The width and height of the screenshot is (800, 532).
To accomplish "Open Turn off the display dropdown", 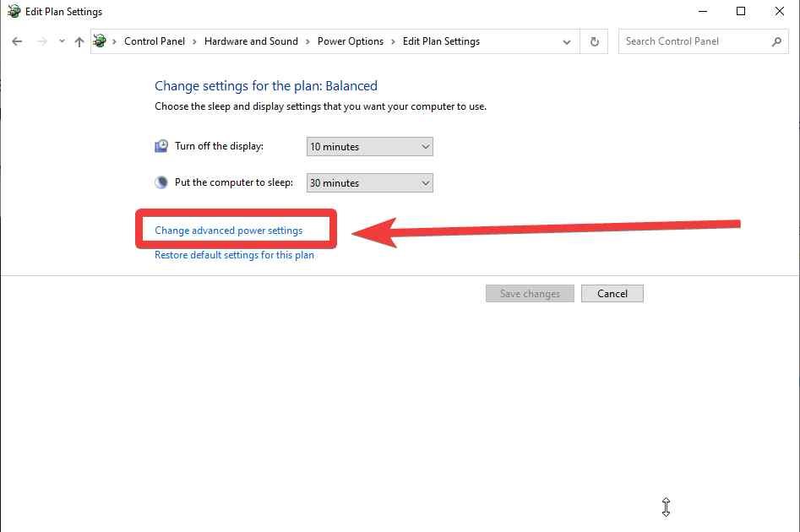I will (369, 146).
